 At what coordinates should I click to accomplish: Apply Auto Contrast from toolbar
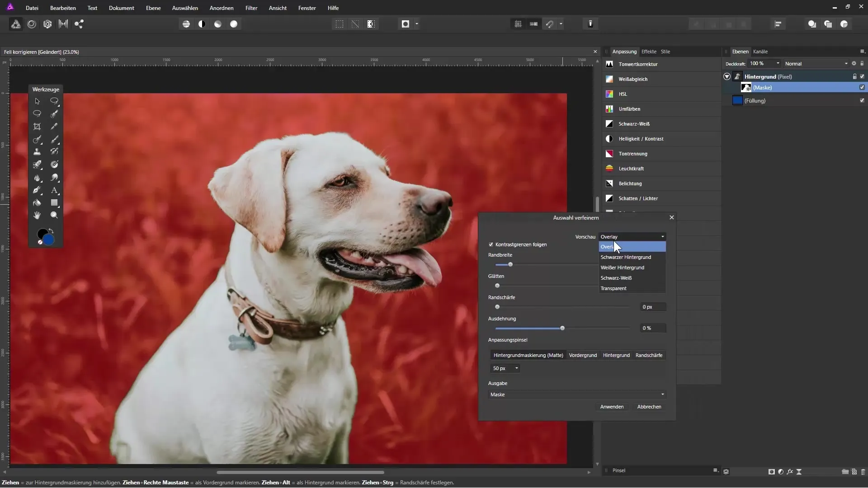coord(202,24)
